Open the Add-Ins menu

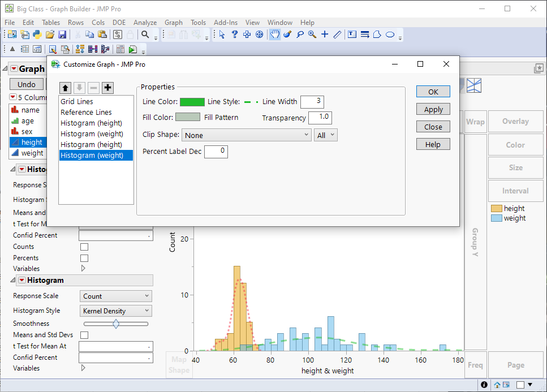point(226,22)
